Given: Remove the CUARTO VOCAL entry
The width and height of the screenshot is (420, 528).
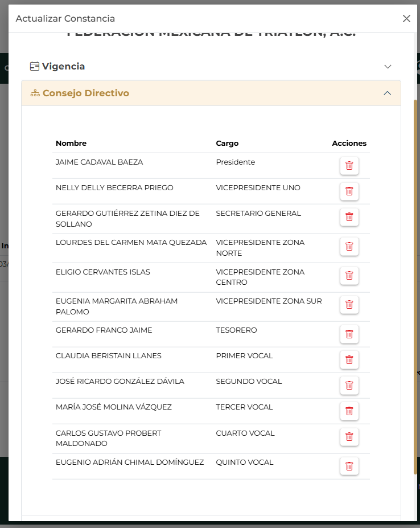Looking at the screenshot, I should [349, 437].
